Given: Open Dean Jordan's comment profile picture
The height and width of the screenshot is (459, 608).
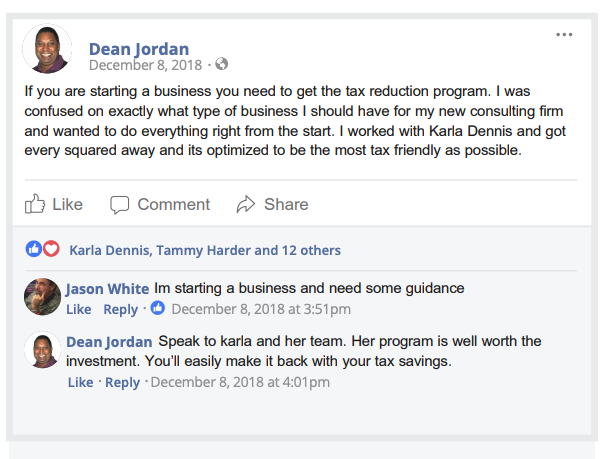Looking at the screenshot, I should point(42,350).
